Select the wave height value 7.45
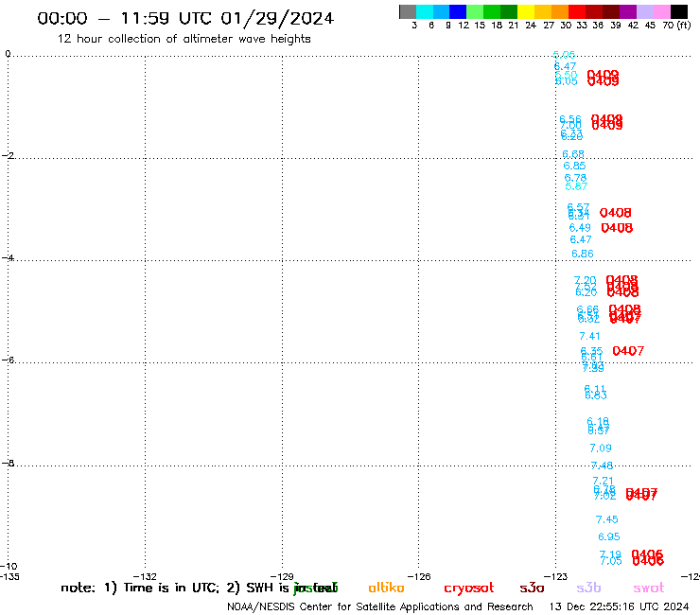700x615 pixels. coord(606,519)
